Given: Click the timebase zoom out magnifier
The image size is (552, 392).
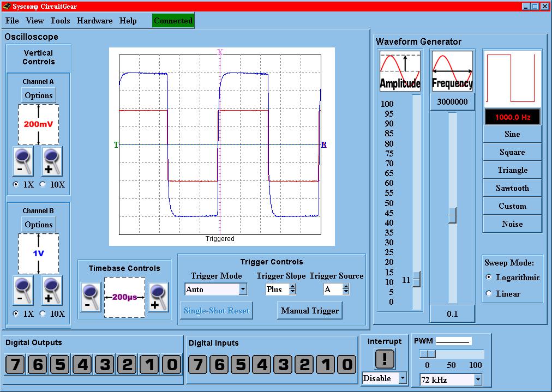Looking at the screenshot, I should [91, 297].
